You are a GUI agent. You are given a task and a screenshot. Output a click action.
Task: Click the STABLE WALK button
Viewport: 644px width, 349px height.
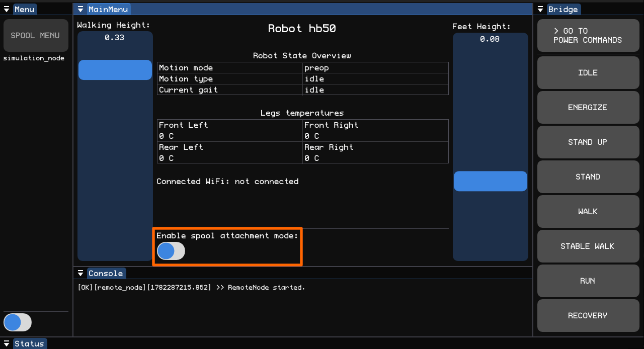pyautogui.click(x=588, y=246)
